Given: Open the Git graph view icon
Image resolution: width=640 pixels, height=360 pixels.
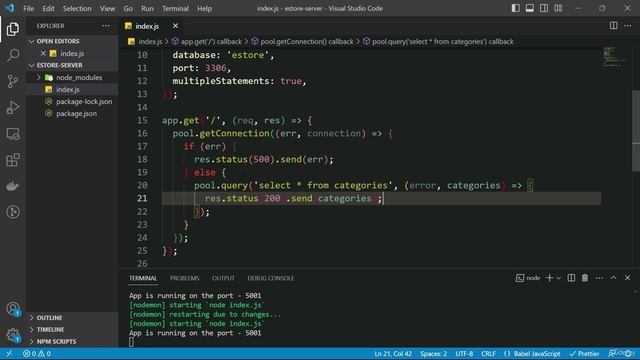Looking at the screenshot, I should click(13, 212).
